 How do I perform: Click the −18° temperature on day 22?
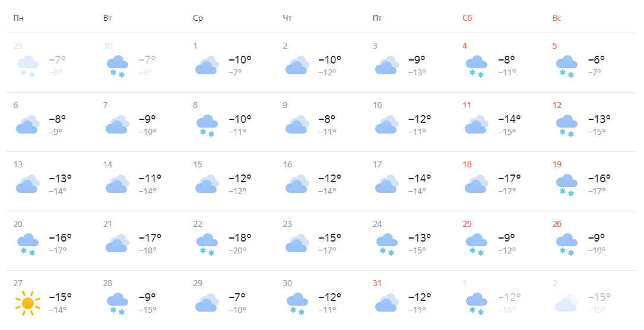[240, 237]
